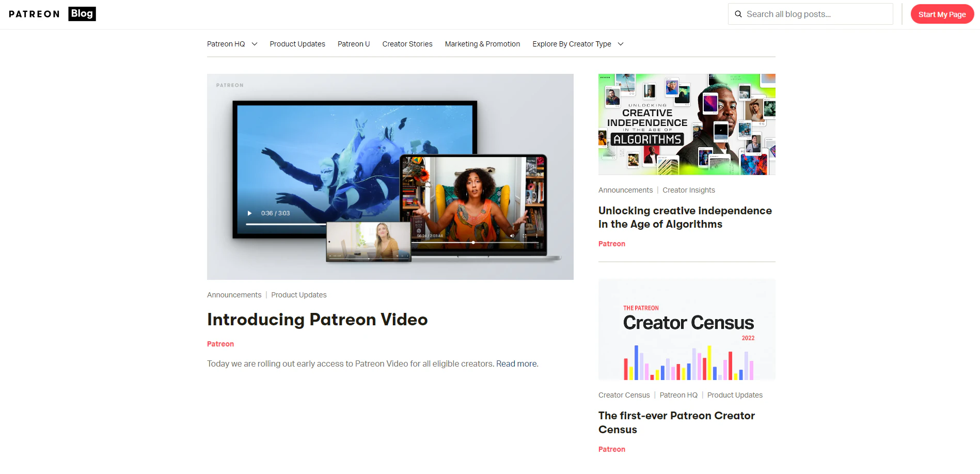The width and height of the screenshot is (980, 474).
Task: Select Marketing & Promotion nav item
Action: tap(482, 44)
